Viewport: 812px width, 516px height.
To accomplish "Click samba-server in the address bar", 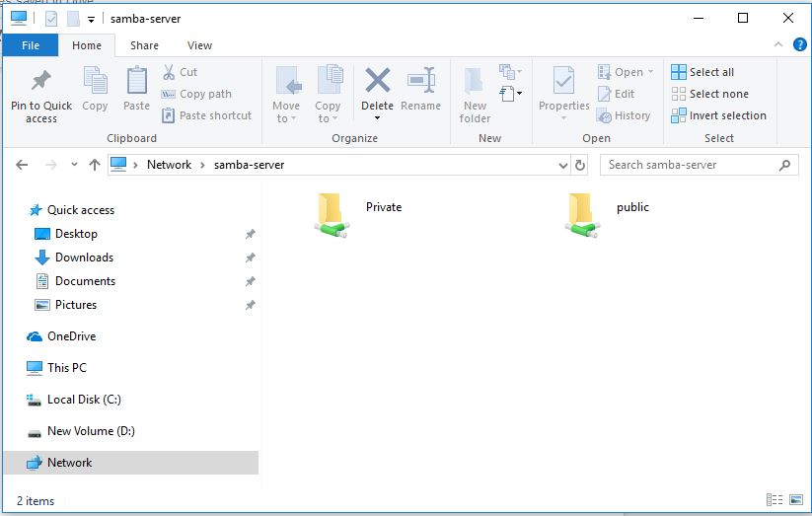I will (249, 165).
